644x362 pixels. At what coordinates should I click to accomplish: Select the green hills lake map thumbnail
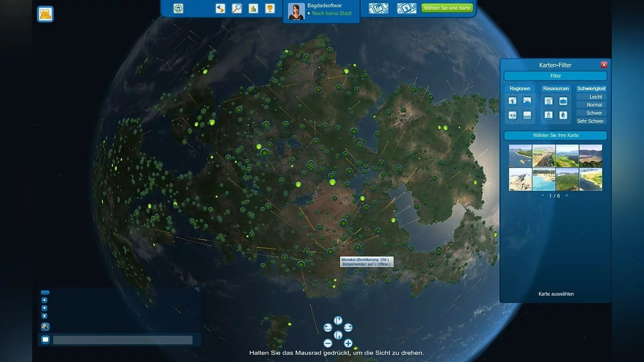click(x=567, y=156)
